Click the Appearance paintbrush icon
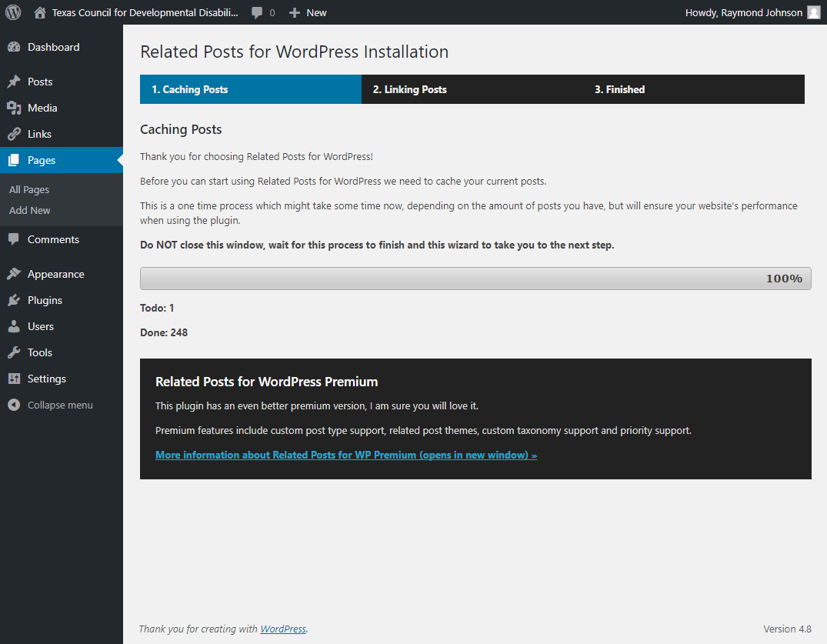Image resolution: width=827 pixels, height=644 pixels. pos(14,274)
